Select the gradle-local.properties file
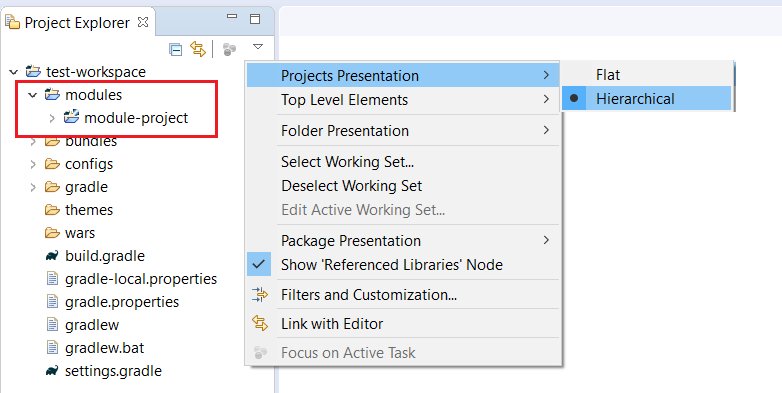 (141, 279)
